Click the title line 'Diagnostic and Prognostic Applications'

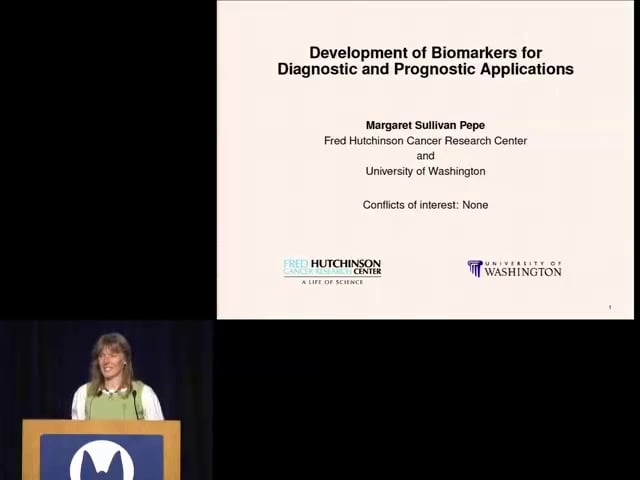pyautogui.click(x=425, y=69)
